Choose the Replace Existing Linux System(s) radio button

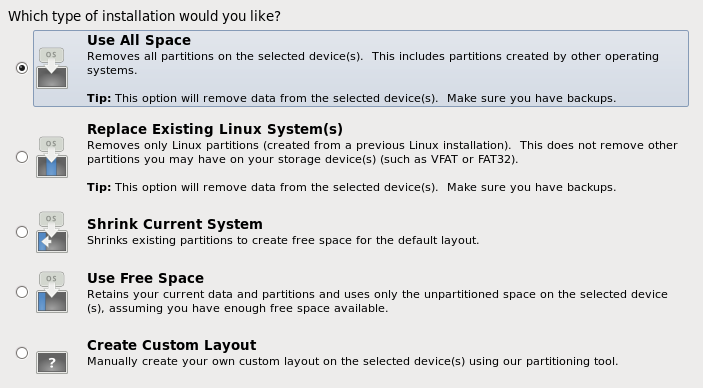[22, 157]
